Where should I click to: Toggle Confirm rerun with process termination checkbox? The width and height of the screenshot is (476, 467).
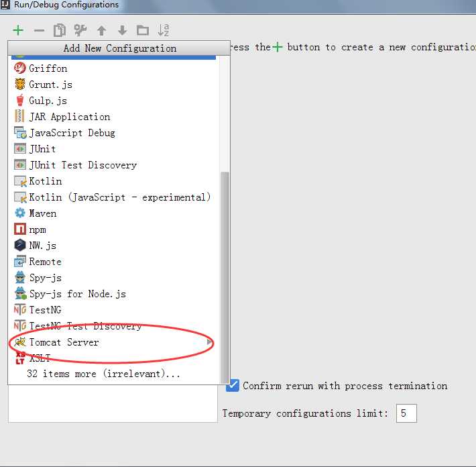[x=233, y=386]
